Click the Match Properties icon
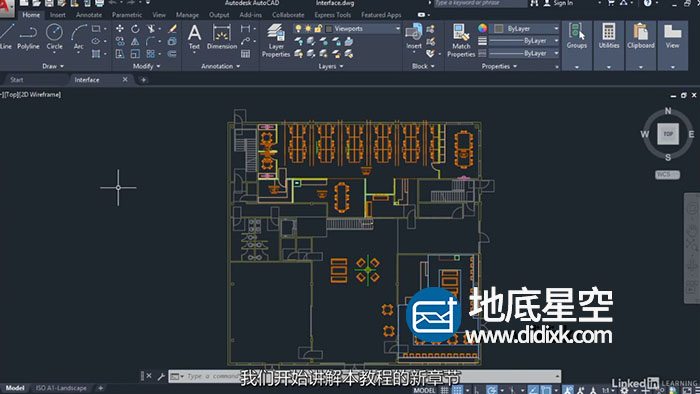Screen dimensions: 700x394 coord(461,41)
